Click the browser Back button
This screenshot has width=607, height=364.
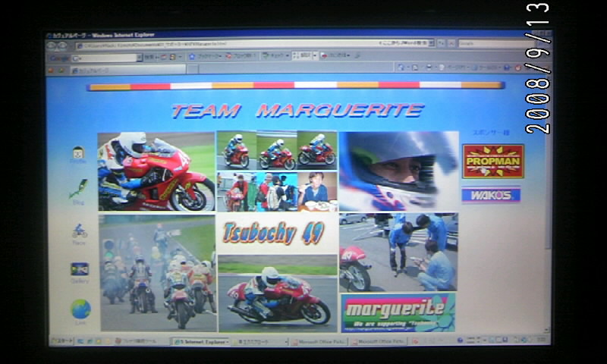pos(52,46)
